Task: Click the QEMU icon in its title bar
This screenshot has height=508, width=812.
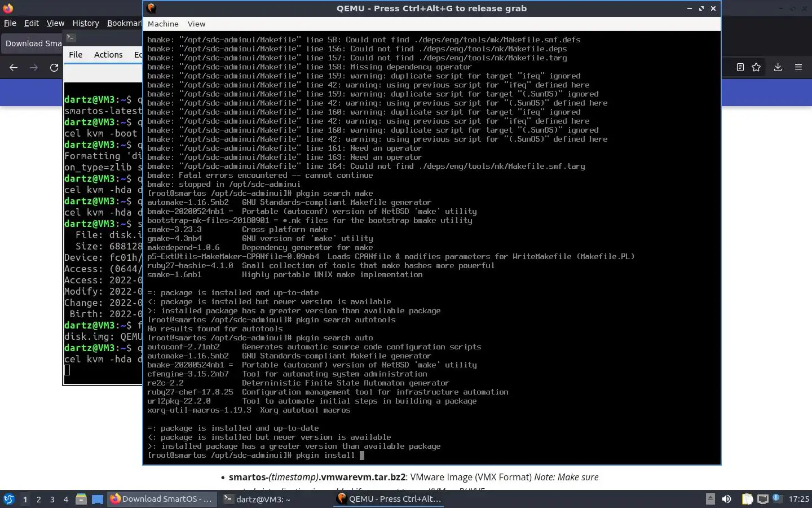Action: [151, 8]
